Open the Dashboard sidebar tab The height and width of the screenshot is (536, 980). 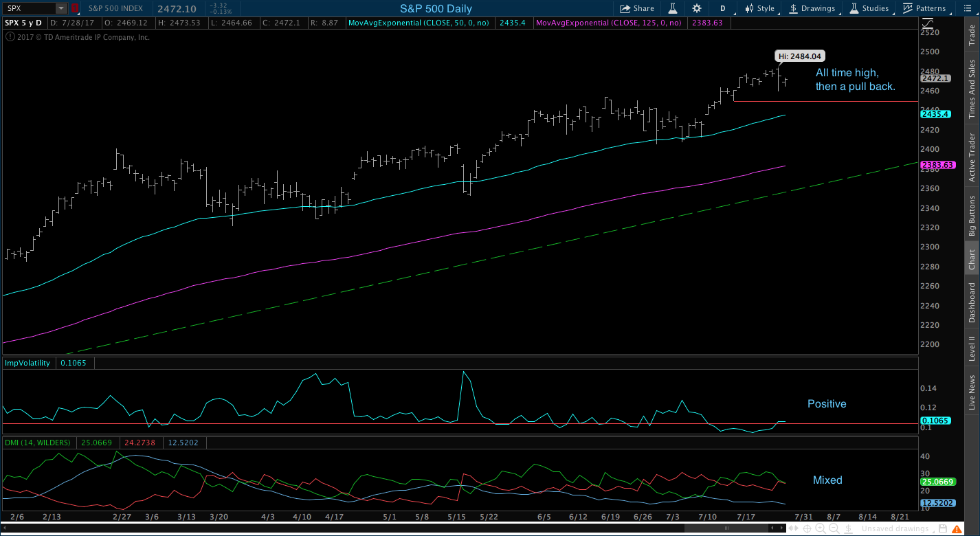972,302
